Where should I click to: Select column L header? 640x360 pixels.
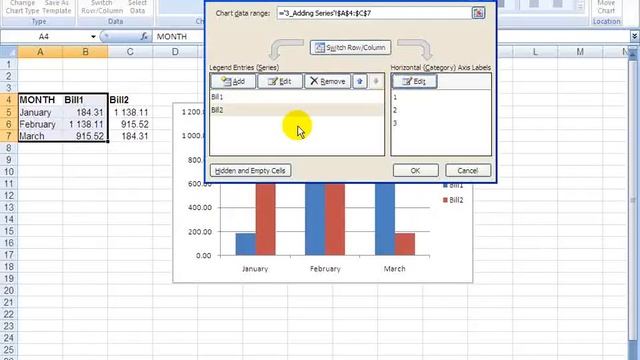pyautogui.click(x=535, y=52)
